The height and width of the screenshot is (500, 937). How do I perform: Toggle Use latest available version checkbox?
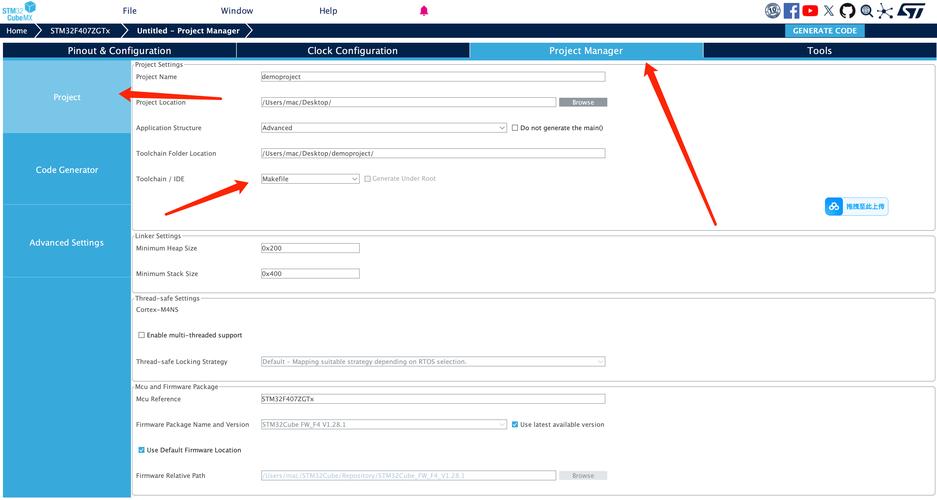515,424
